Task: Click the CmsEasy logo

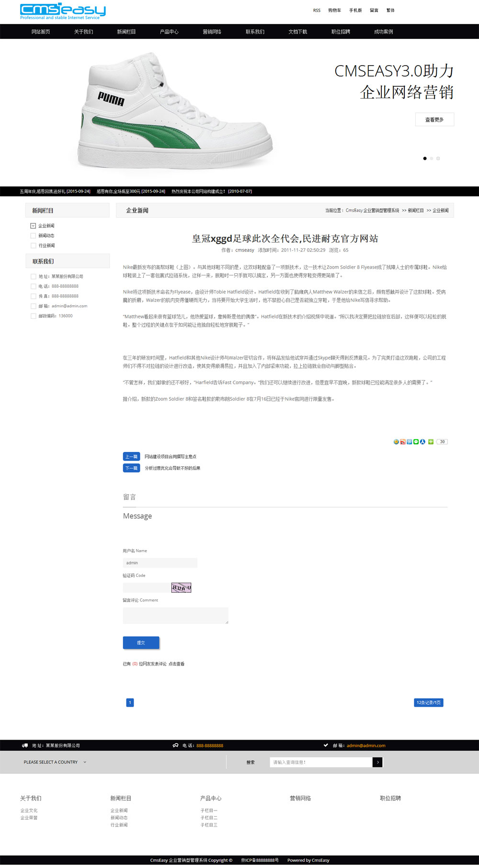Action: point(63,11)
